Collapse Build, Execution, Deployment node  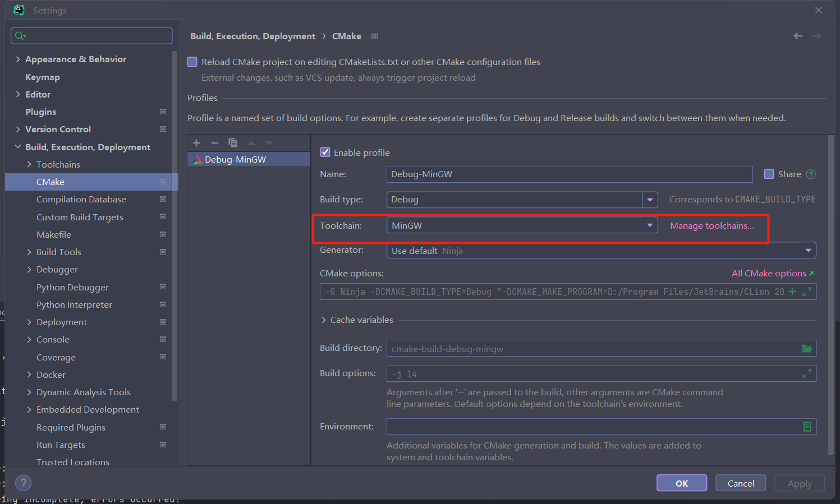click(18, 147)
